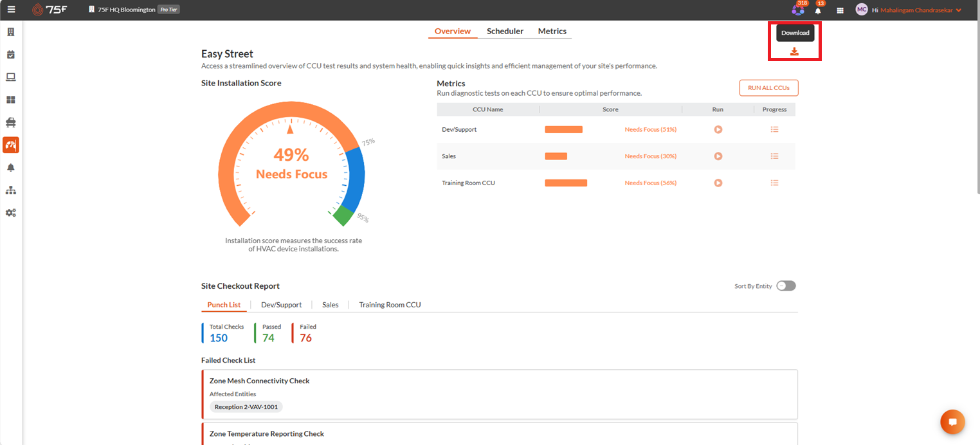
Task: Run diagnostics for Sales CCU
Action: [718, 156]
